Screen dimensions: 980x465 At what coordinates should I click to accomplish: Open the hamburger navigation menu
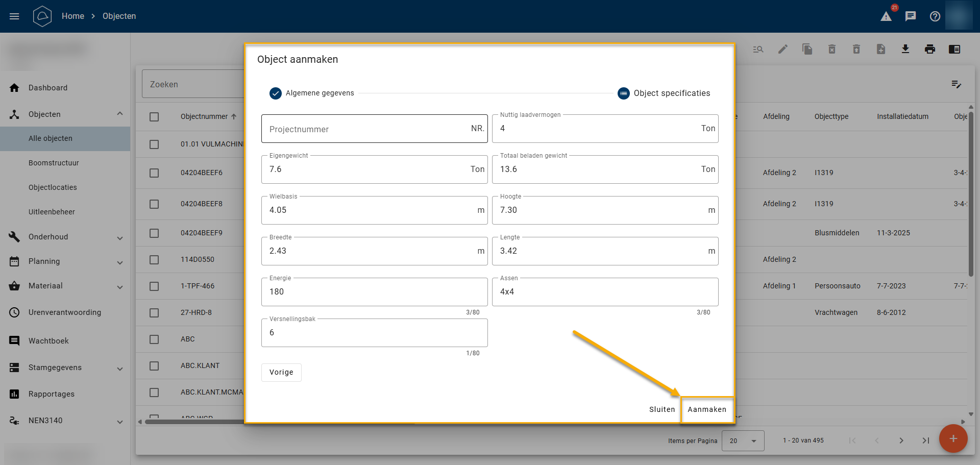pyautogui.click(x=14, y=16)
